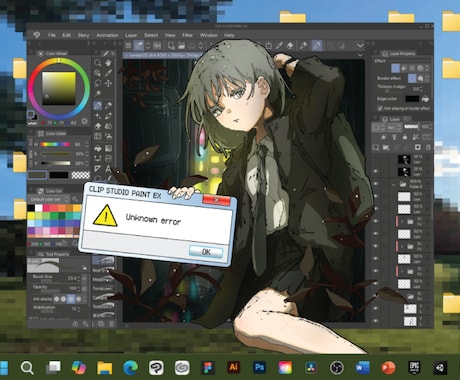Image resolution: width=460 pixels, height=380 pixels.
Task: Open the Layer menu
Action: click(x=131, y=35)
